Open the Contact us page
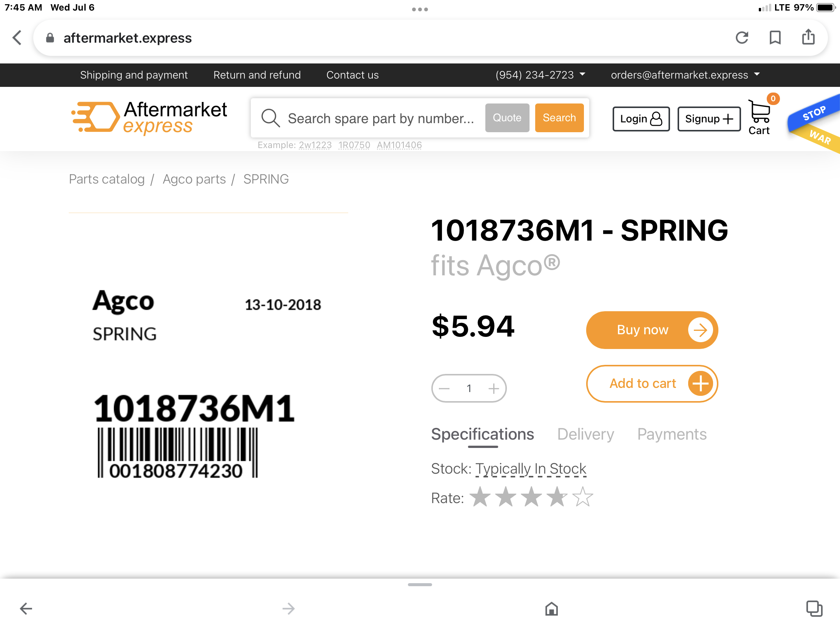This screenshot has width=840, height=630. [x=352, y=75]
